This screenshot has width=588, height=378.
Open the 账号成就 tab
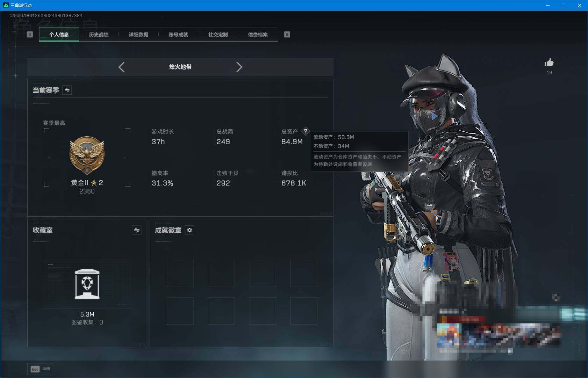point(178,34)
